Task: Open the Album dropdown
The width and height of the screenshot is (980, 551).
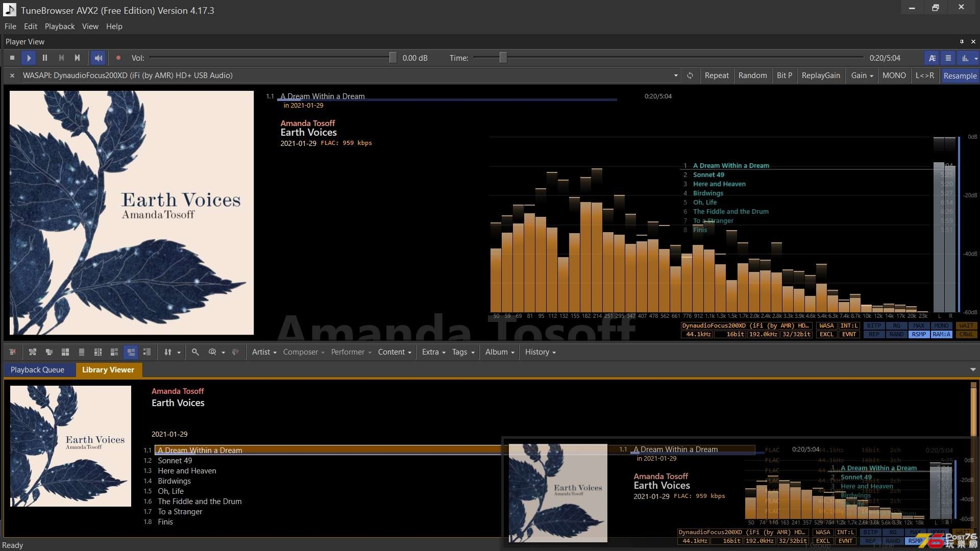Action: [500, 352]
